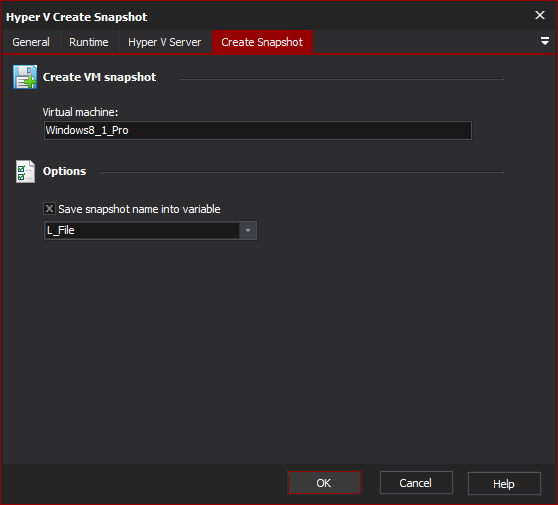This screenshot has width=558, height=505.
Task: Click the "Save snapshot name into variable" label
Action: pos(139,209)
